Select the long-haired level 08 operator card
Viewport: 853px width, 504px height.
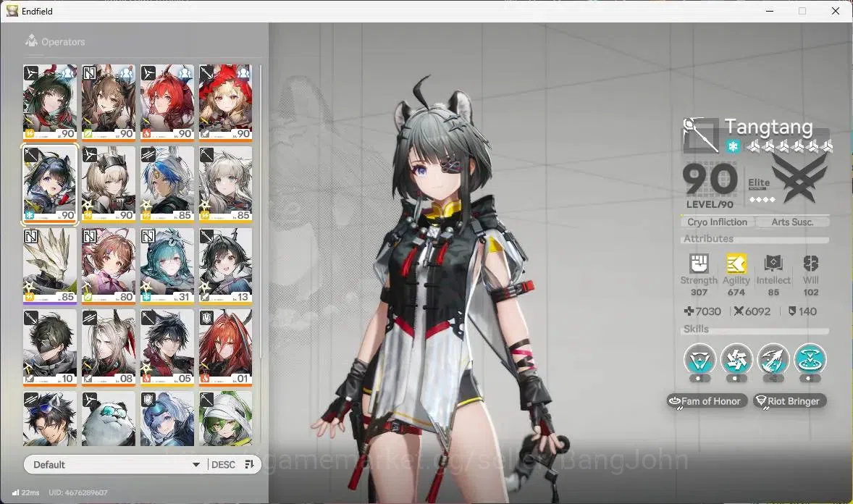(x=109, y=348)
